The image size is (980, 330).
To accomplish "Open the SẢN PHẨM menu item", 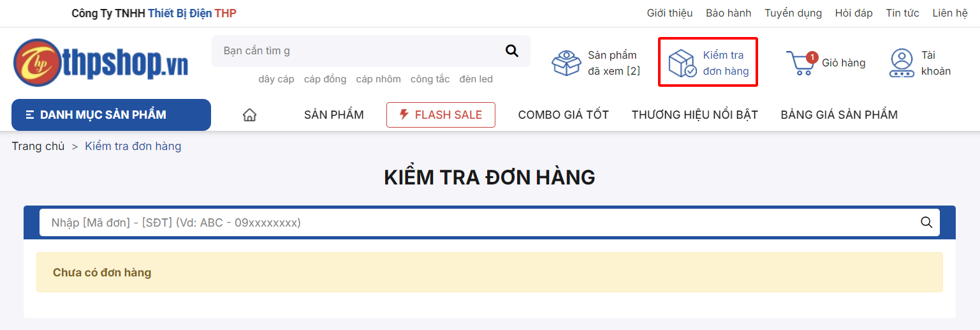I will click(x=334, y=115).
